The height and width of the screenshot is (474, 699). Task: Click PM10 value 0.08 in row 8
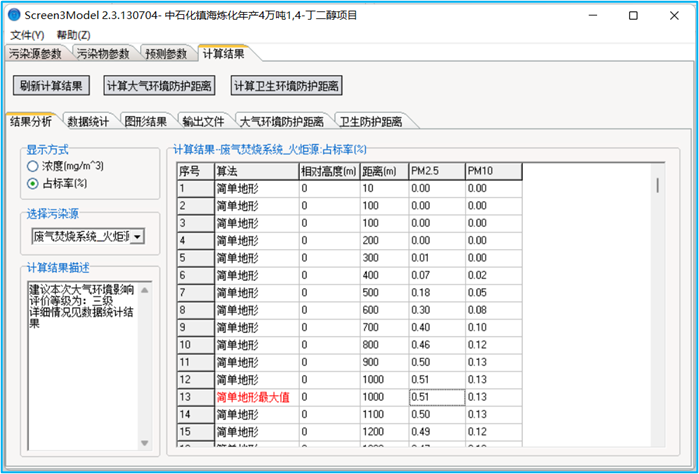(x=493, y=310)
